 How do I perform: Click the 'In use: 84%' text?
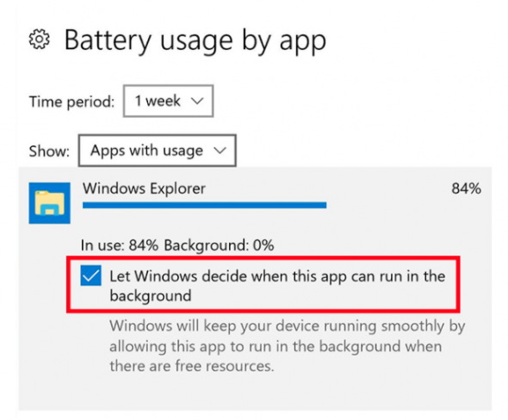tap(119, 245)
